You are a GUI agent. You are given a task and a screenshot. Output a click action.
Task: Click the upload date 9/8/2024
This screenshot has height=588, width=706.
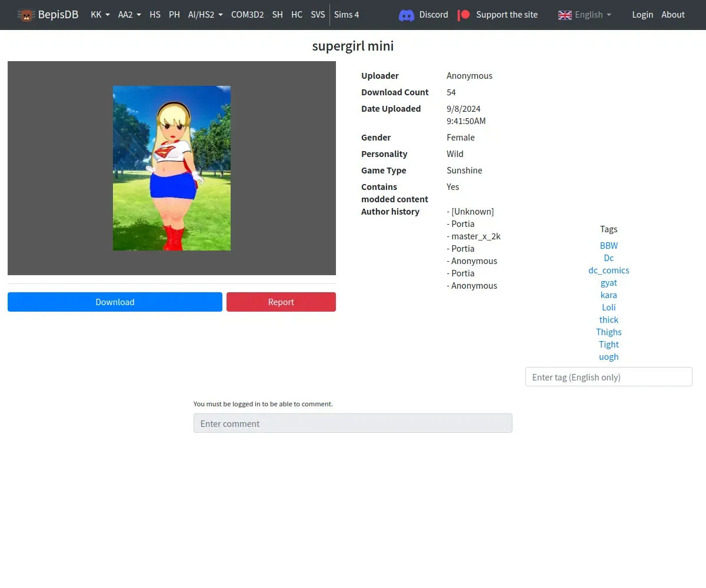coord(464,109)
